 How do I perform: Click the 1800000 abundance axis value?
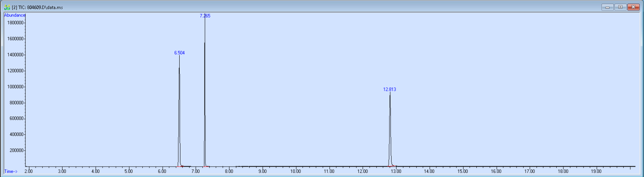pyautogui.click(x=15, y=23)
